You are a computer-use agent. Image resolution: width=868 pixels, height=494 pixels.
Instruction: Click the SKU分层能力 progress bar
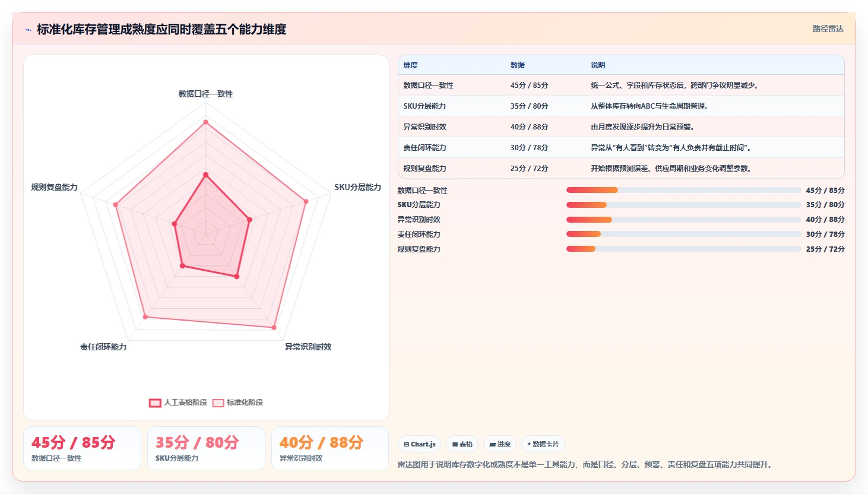pos(683,205)
